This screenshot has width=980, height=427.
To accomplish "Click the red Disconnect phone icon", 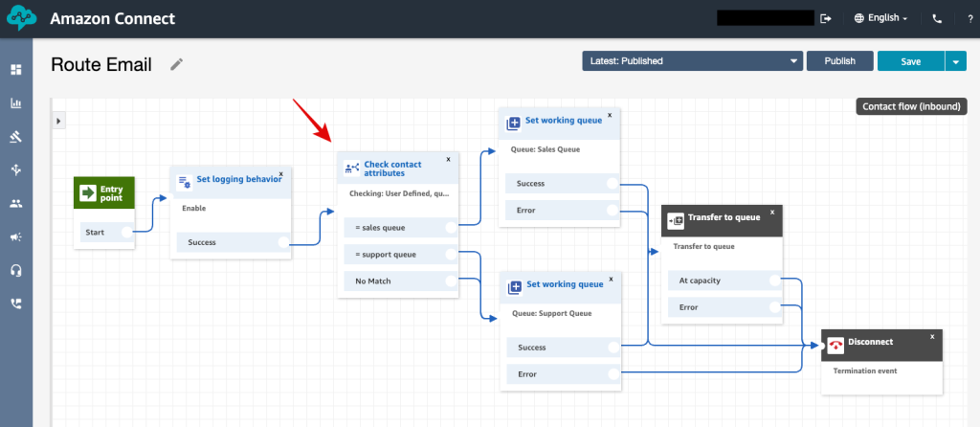I will click(835, 345).
